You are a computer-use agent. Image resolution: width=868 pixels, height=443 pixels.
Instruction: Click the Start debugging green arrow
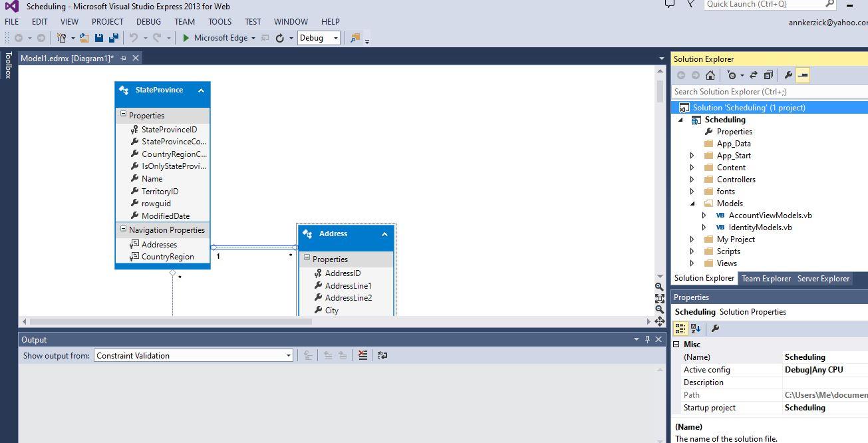pyautogui.click(x=186, y=38)
